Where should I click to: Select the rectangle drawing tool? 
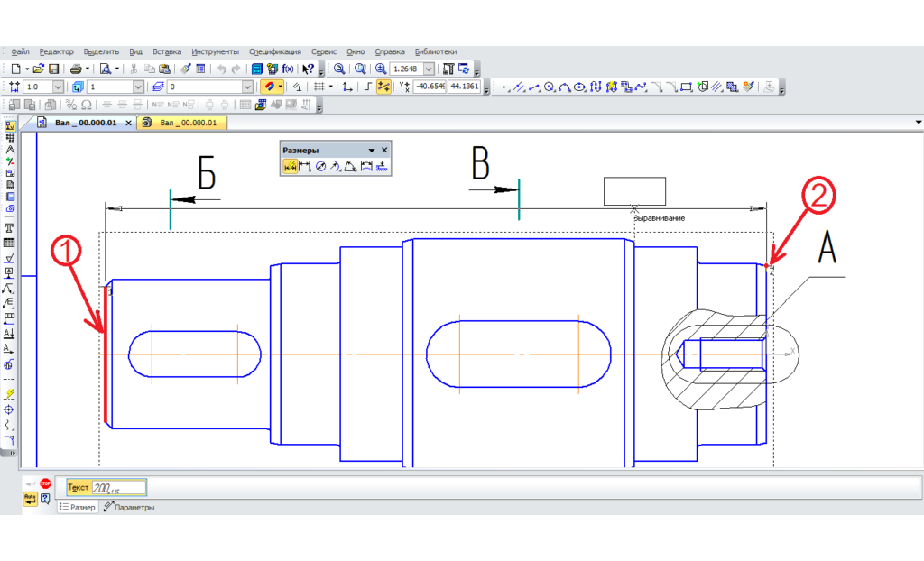click(686, 87)
